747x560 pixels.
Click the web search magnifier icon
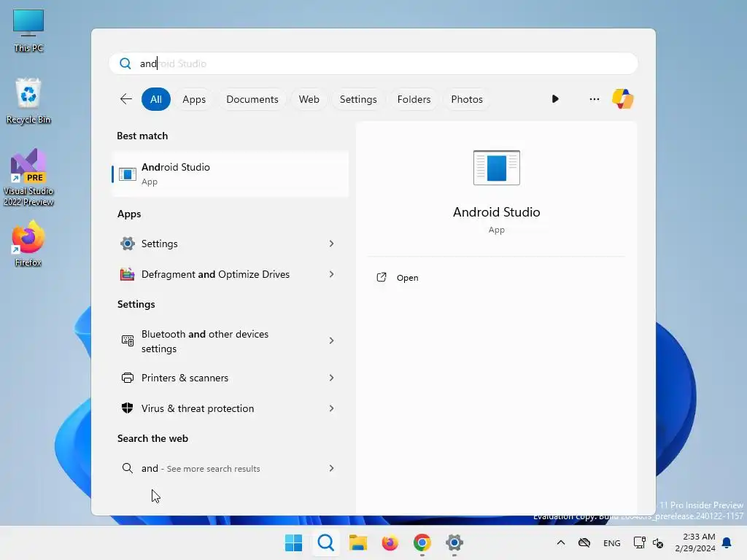tap(127, 468)
